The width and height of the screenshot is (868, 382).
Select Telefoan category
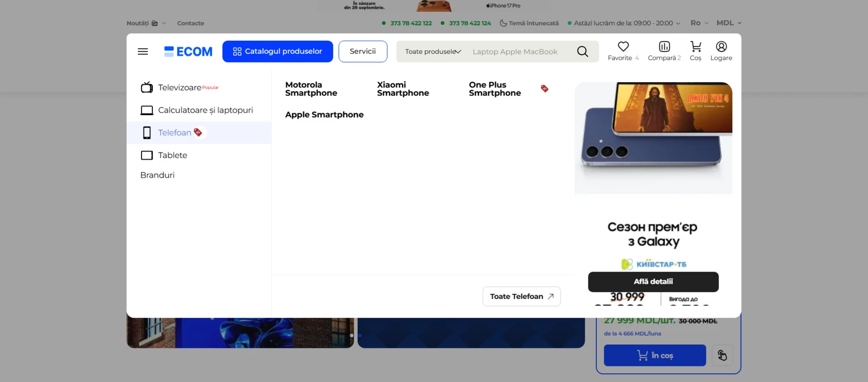tap(199, 133)
